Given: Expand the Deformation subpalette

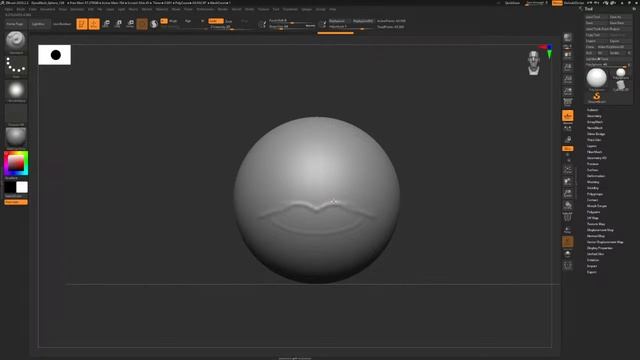Looking at the screenshot, I should pyautogui.click(x=596, y=176).
